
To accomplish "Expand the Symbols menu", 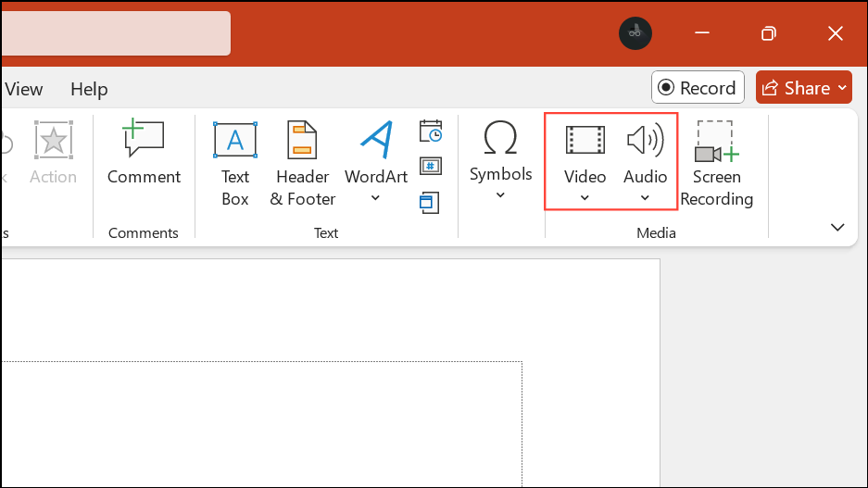I will pos(500,162).
